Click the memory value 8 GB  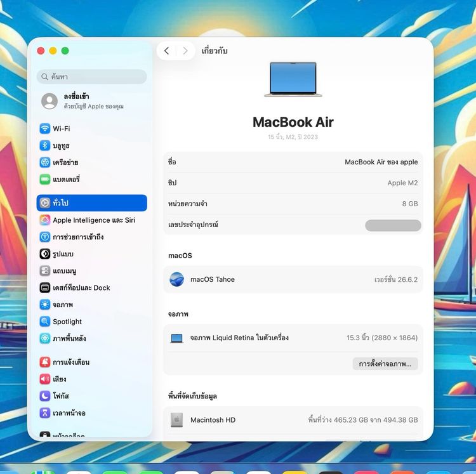(410, 204)
